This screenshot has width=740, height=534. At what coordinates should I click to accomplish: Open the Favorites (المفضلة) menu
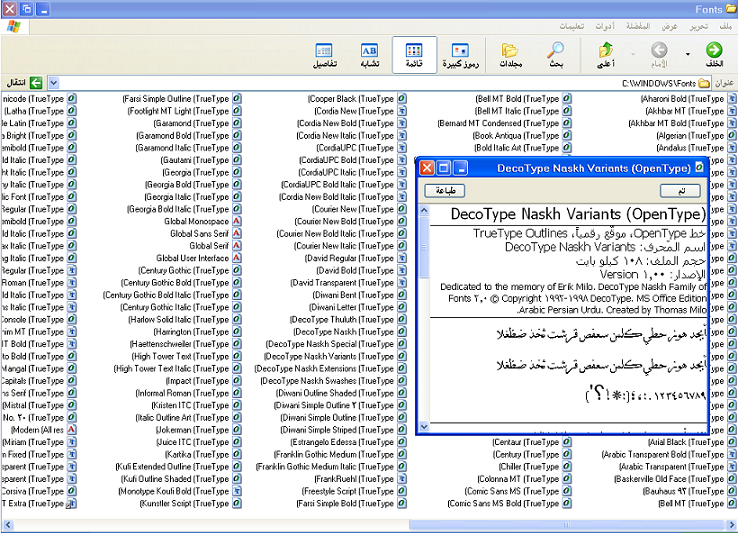point(638,26)
